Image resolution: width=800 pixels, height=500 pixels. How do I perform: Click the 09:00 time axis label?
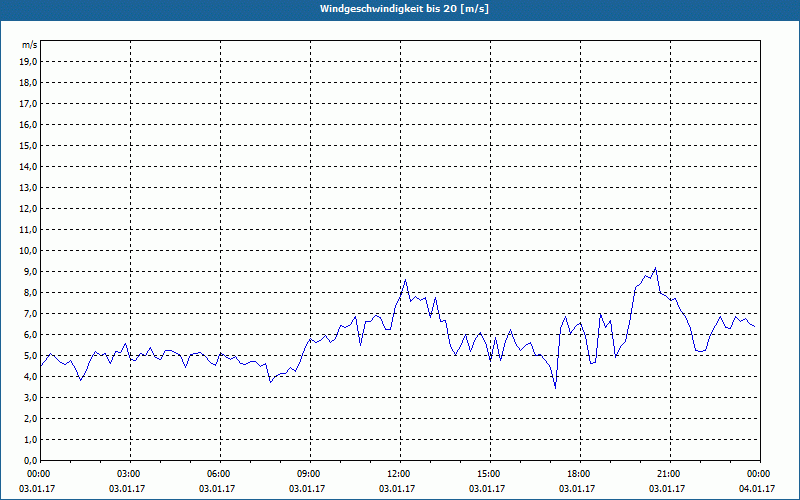[x=310, y=474]
